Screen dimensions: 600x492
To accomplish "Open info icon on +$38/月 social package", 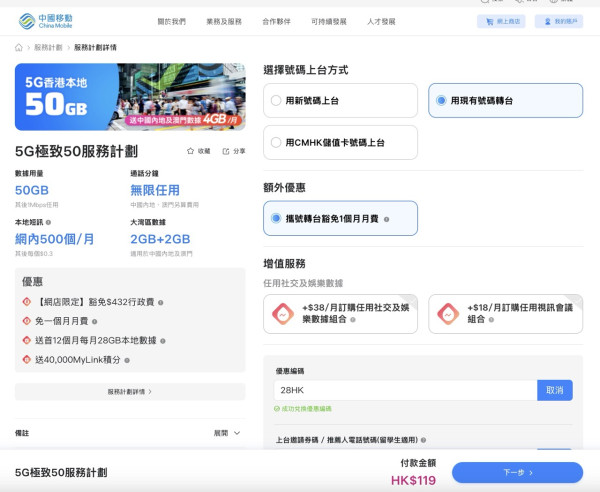I will pos(353,319).
